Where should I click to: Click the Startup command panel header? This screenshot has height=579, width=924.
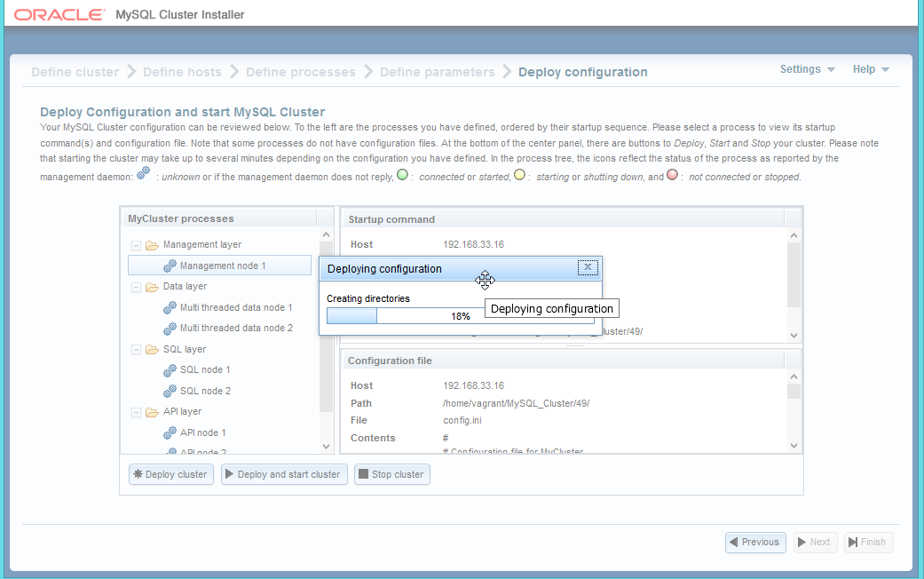pyautogui.click(x=571, y=219)
